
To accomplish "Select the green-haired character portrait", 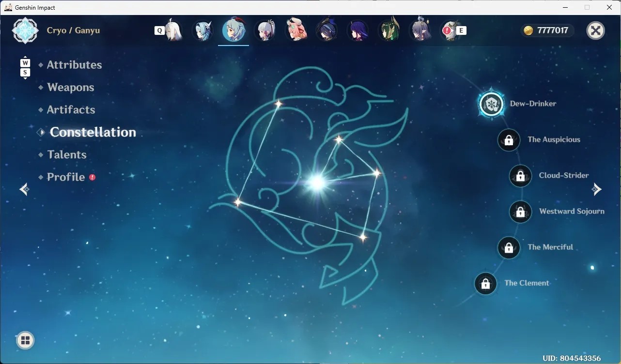I will (x=389, y=30).
